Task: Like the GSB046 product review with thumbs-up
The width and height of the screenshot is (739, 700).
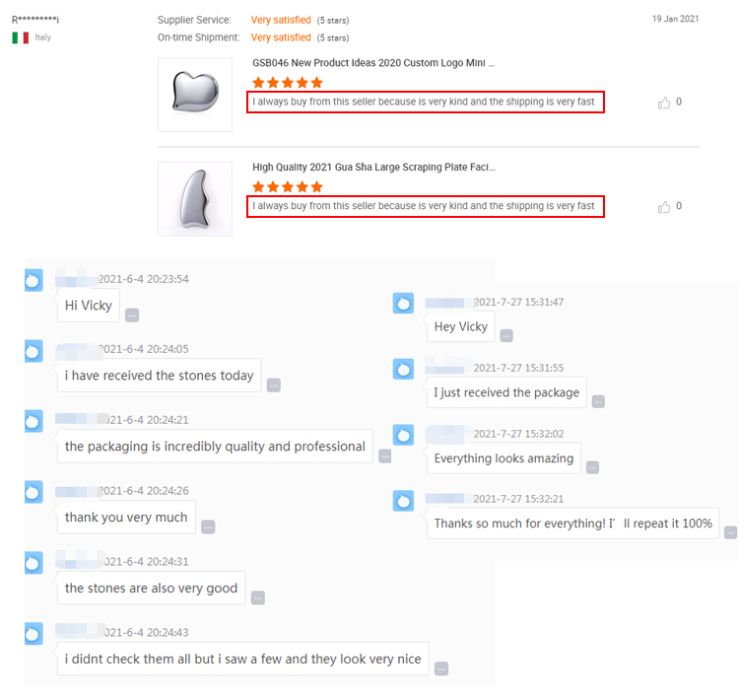Action: (663, 103)
